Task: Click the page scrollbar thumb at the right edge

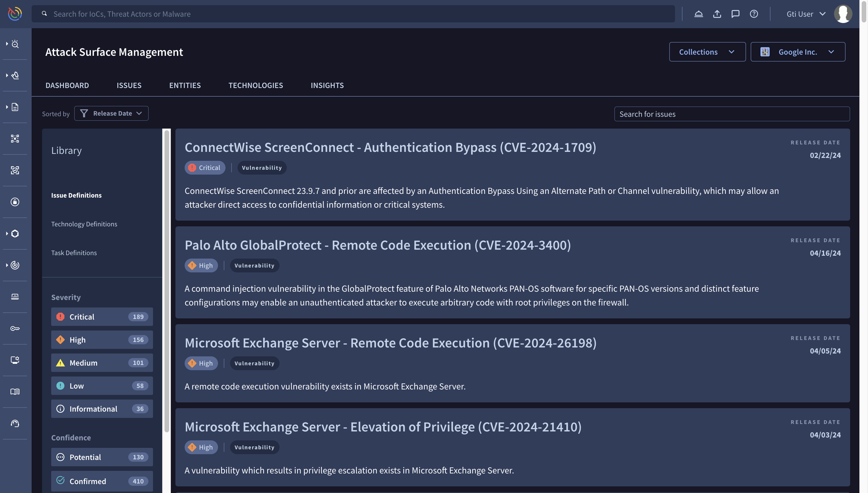Action: [864, 12]
